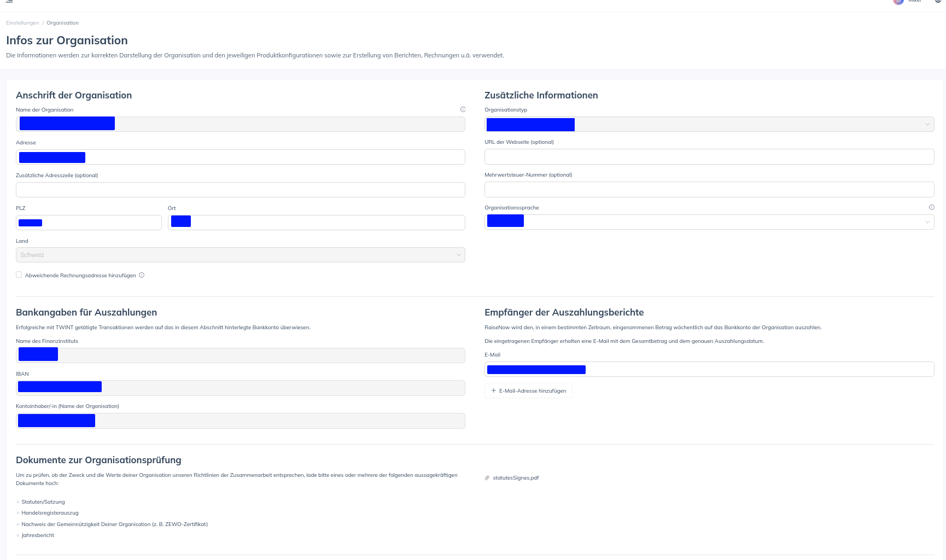Open the statutesSignes.pdf document link
The height and width of the screenshot is (560, 946).
point(516,478)
